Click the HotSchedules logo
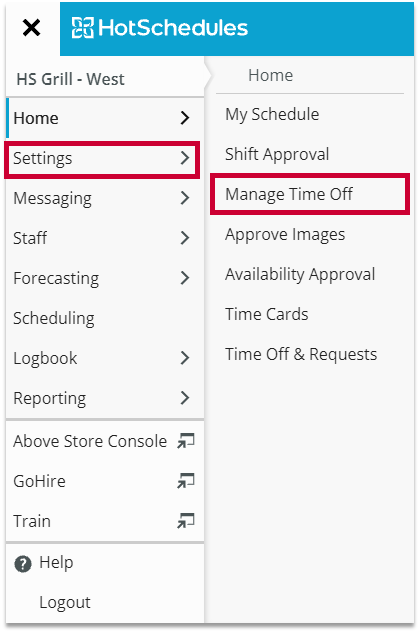Image resolution: width=420 pixels, height=633 pixels. click(x=160, y=28)
